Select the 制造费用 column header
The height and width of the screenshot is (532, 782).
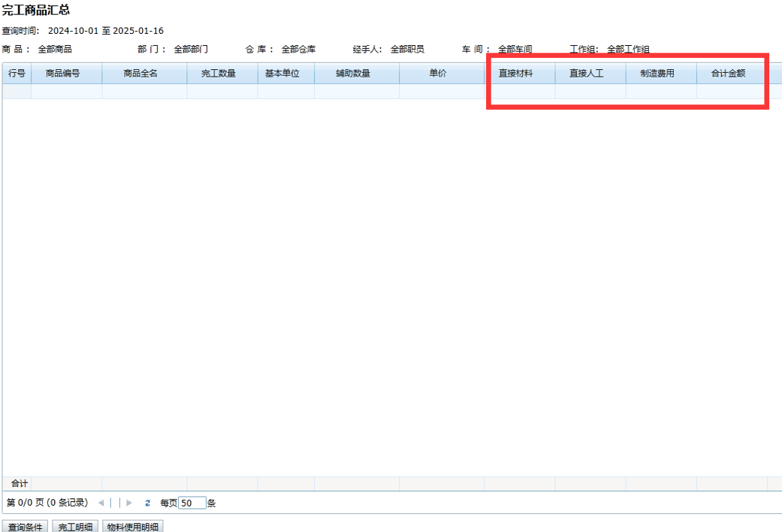point(660,74)
